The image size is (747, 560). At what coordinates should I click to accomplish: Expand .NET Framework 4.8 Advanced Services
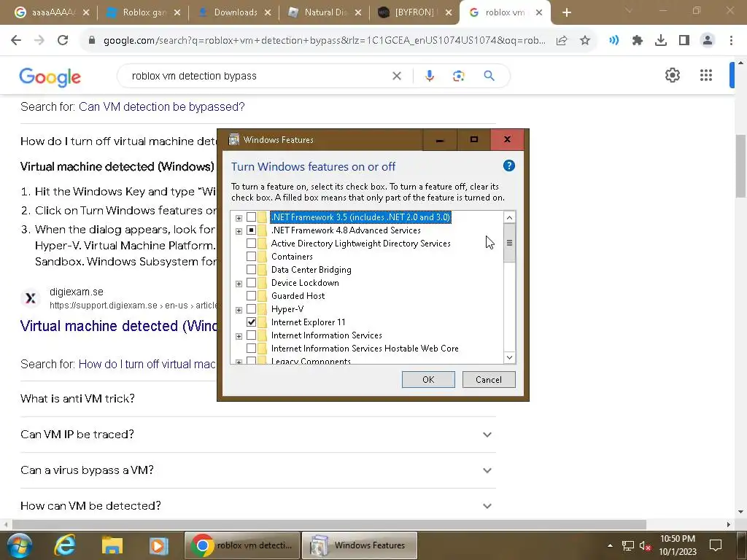click(x=239, y=231)
